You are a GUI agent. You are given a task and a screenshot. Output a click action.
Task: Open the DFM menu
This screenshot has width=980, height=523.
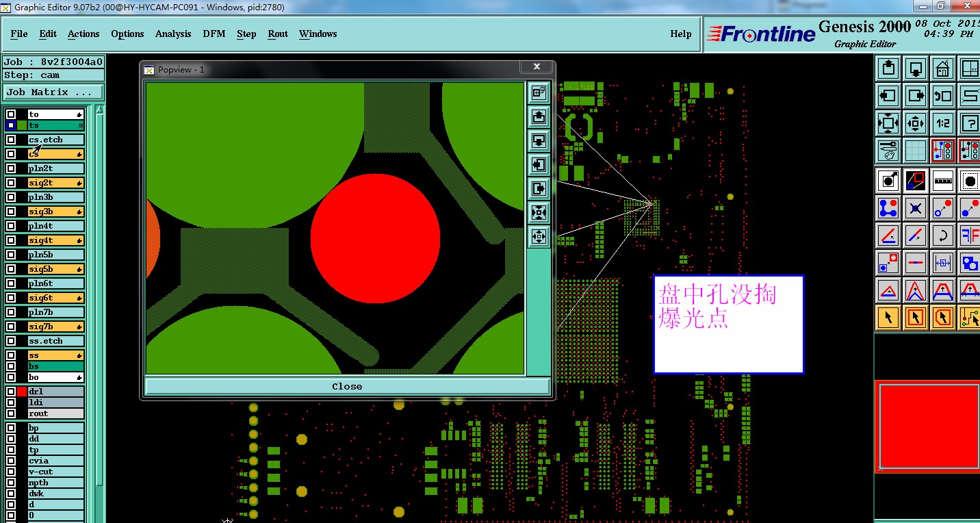point(214,34)
